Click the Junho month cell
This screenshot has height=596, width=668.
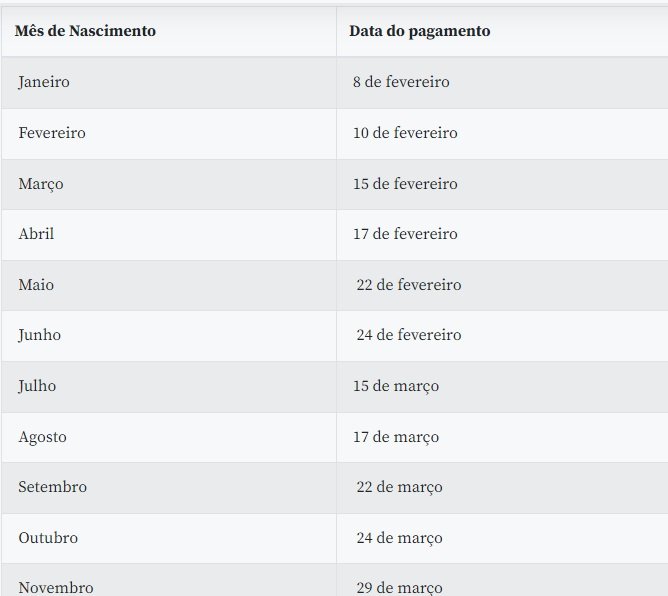tap(39, 335)
